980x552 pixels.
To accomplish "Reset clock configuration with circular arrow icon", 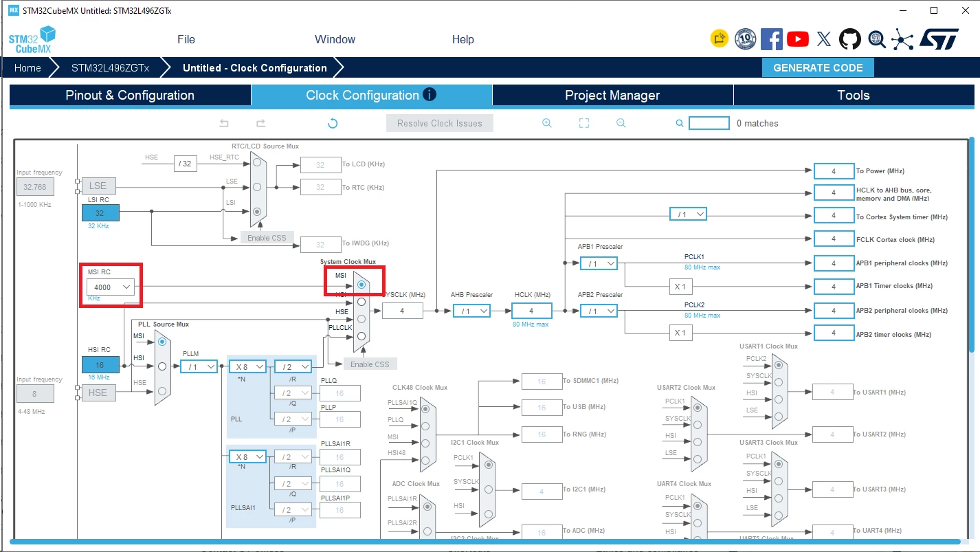I will click(x=333, y=124).
